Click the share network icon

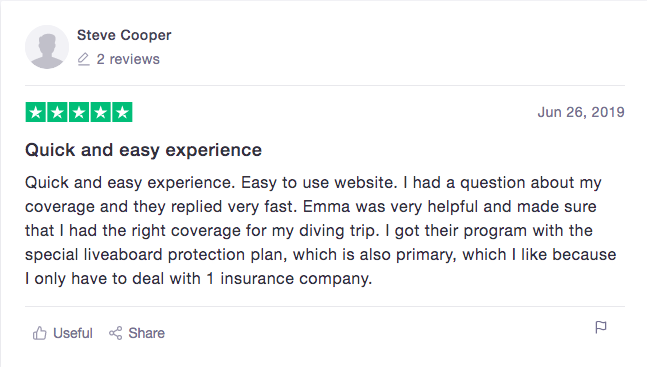tap(116, 333)
